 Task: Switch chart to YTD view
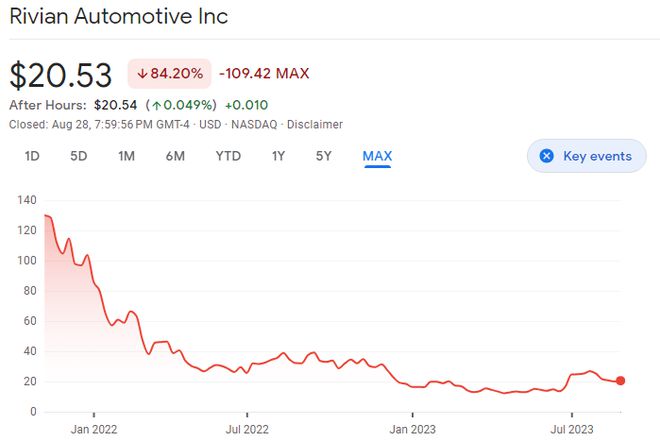tap(228, 156)
